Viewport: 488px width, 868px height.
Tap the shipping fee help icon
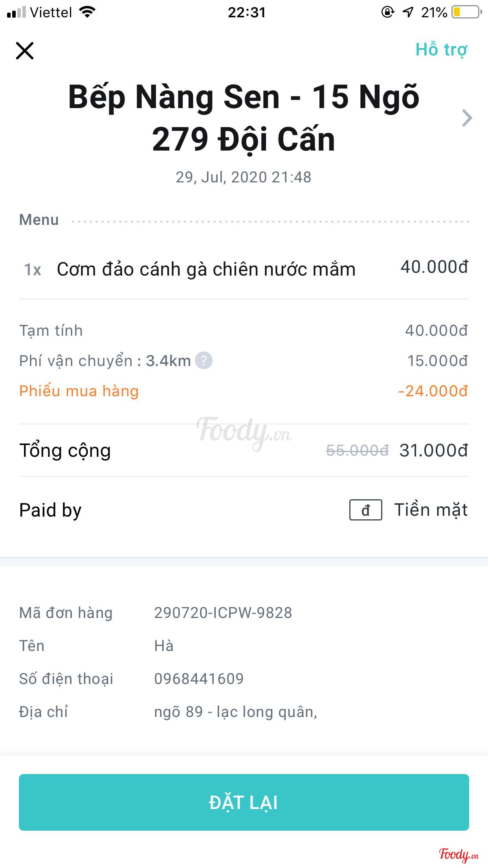(204, 360)
